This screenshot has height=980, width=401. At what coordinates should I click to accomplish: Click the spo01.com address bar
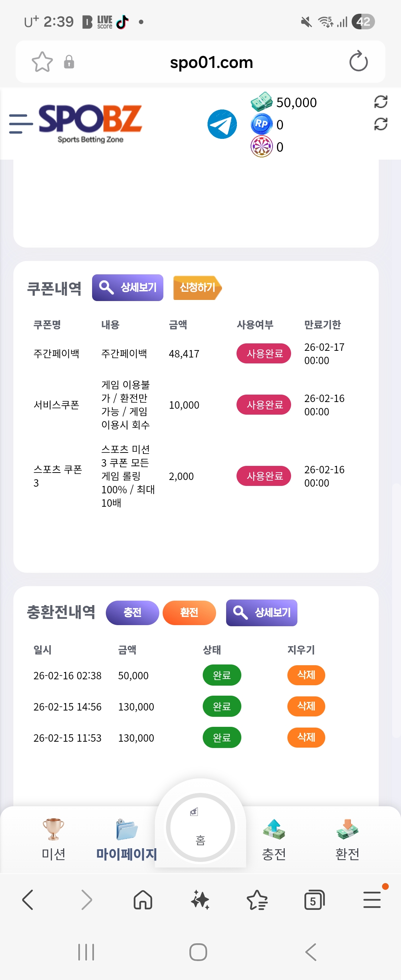tap(211, 62)
